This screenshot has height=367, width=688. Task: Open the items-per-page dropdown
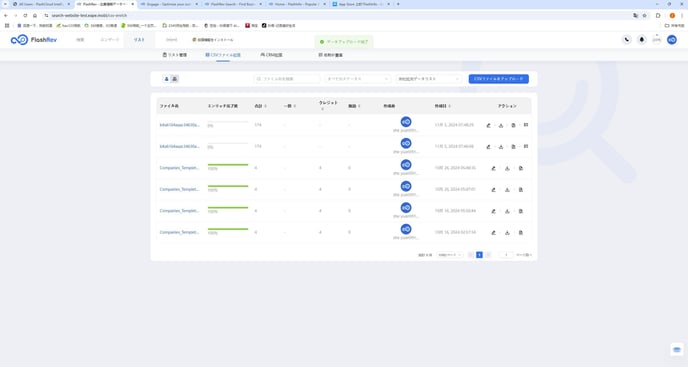450,255
